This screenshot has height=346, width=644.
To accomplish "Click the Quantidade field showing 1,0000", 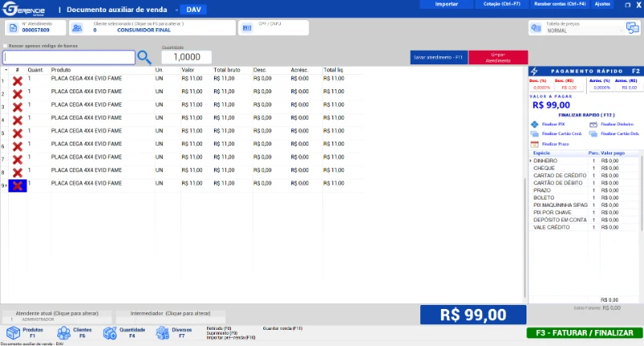I will [187, 57].
